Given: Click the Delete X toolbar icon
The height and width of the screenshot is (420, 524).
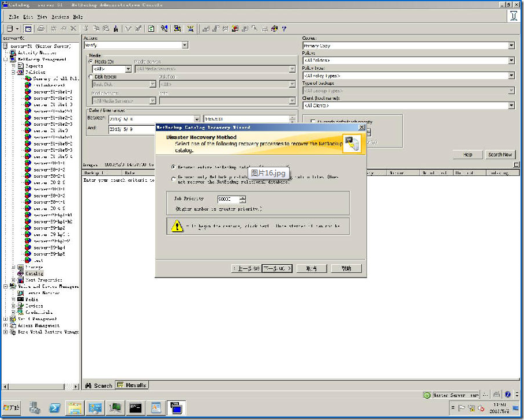Looking at the screenshot, I should click(73, 29).
